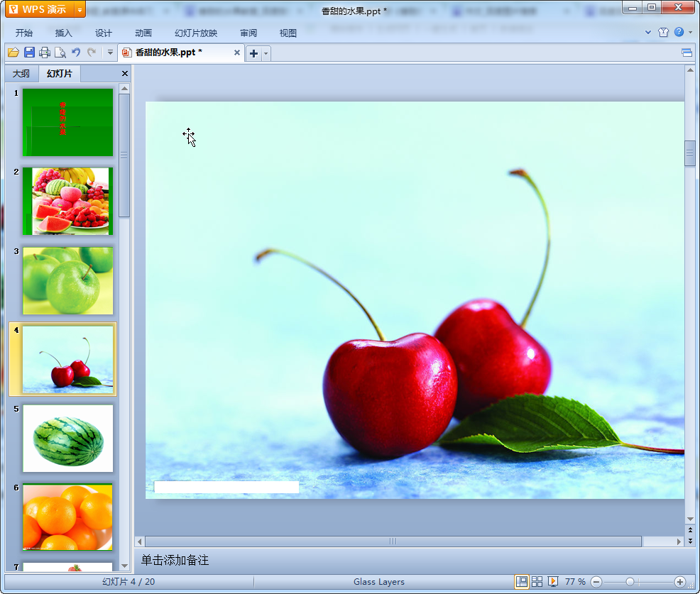This screenshot has width=700, height=594.
Task: Click thumbnail pane scroll up arrow
Action: pos(124,89)
